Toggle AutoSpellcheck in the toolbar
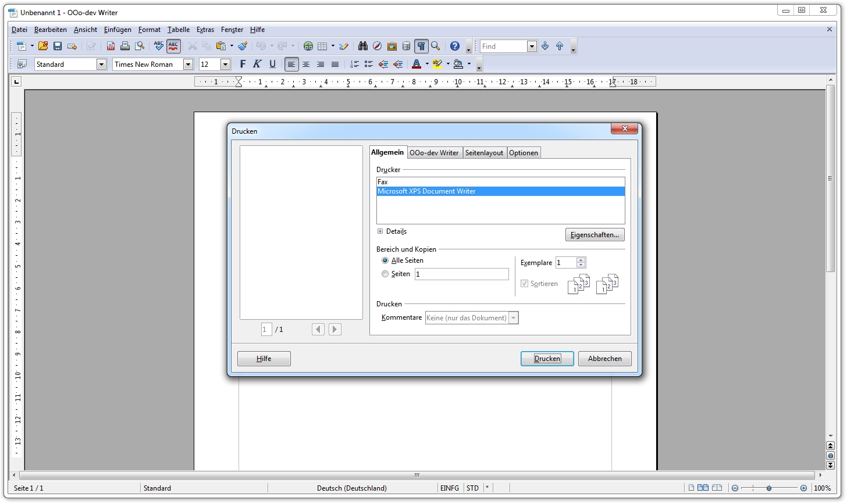This screenshot has width=847, height=504. (x=173, y=46)
